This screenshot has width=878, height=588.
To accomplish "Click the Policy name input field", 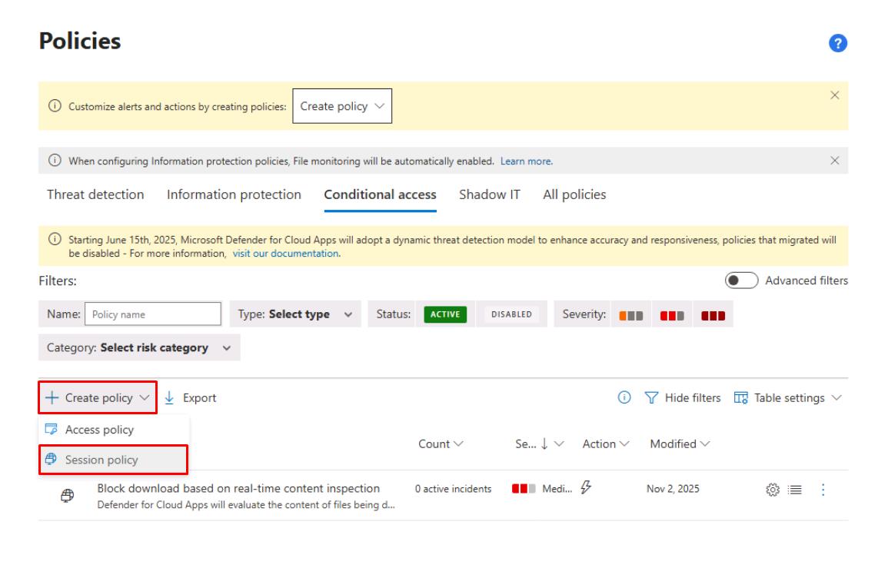I will pos(153,314).
